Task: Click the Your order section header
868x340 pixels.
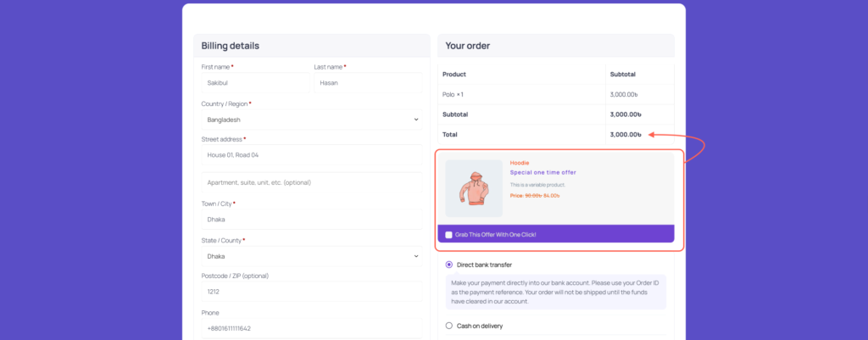Action: 468,46
